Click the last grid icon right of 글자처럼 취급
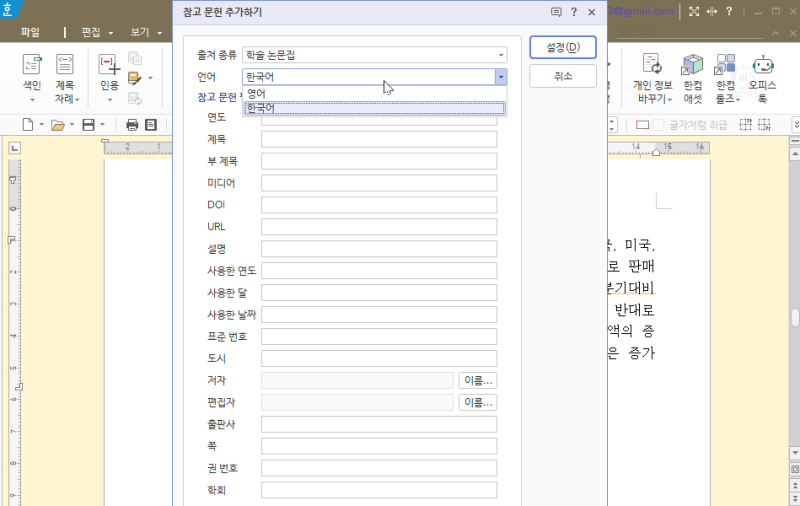Viewport: 800px width, 506px height. pyautogui.click(x=764, y=124)
